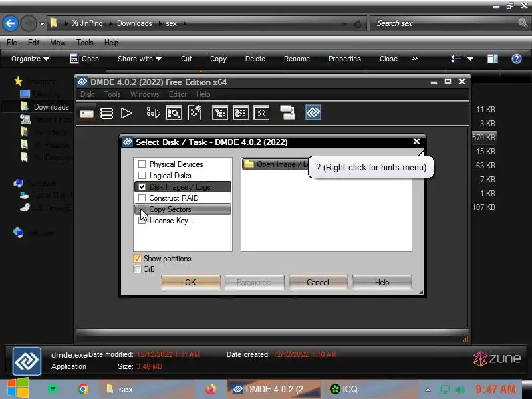Open the Disk menu in DMDE

(x=87, y=94)
